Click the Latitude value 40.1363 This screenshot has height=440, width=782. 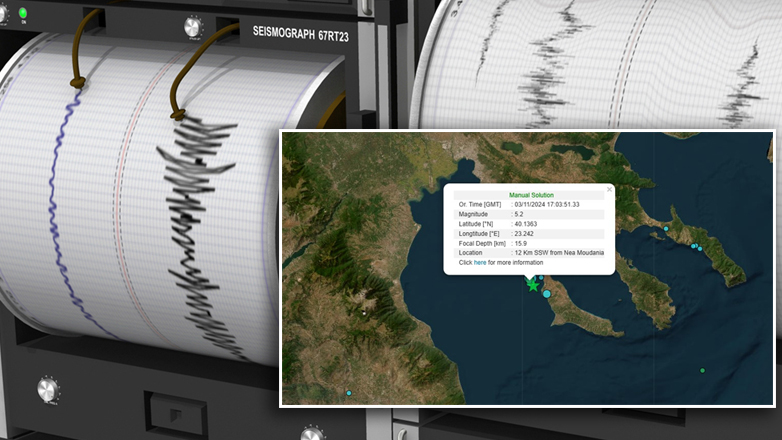pyautogui.click(x=526, y=224)
